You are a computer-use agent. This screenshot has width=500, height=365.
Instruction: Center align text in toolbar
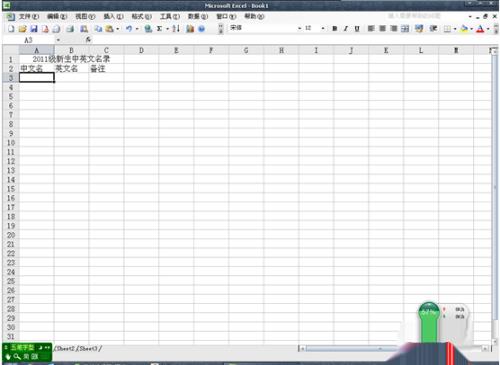tap(382, 29)
